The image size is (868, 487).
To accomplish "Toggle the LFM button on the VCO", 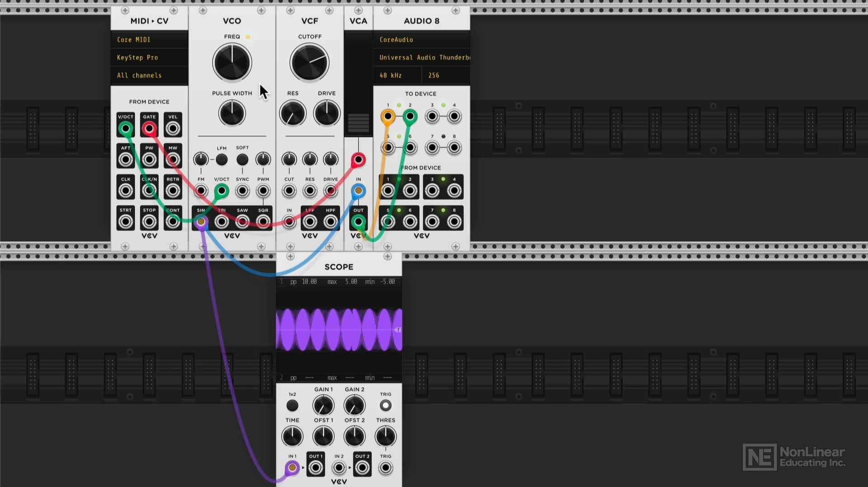I will [222, 159].
